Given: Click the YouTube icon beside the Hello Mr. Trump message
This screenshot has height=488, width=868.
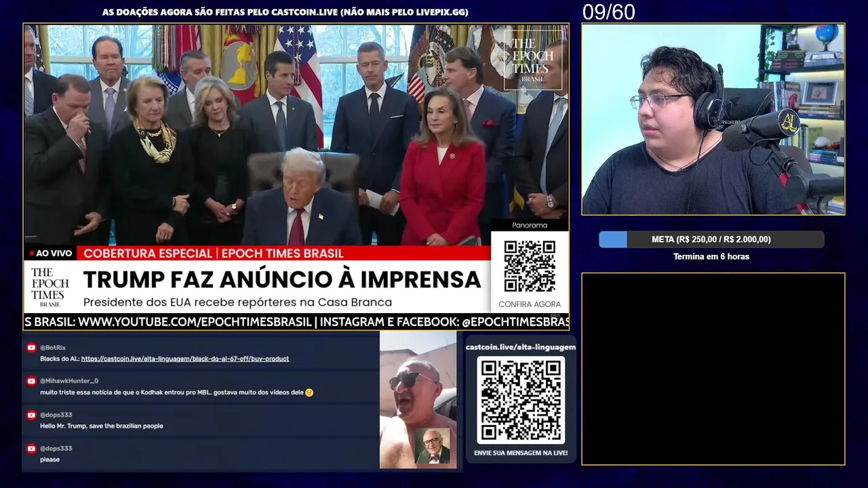Looking at the screenshot, I should pos(31,415).
